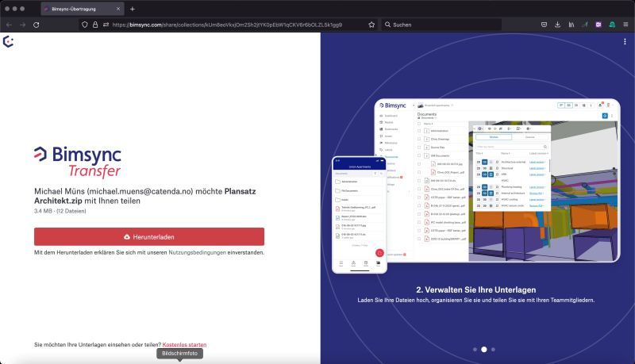Open the Pocket save icon
635x364 pixels.
544,25
